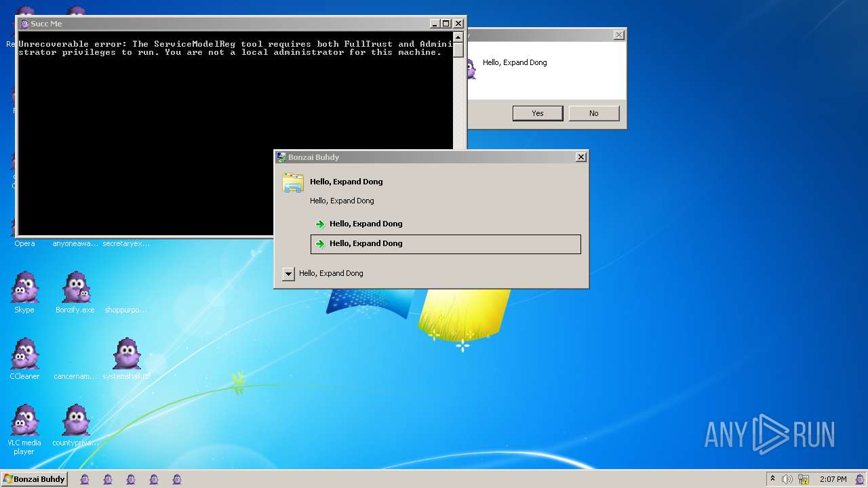Select the CCleaner desktop icon

click(x=24, y=359)
